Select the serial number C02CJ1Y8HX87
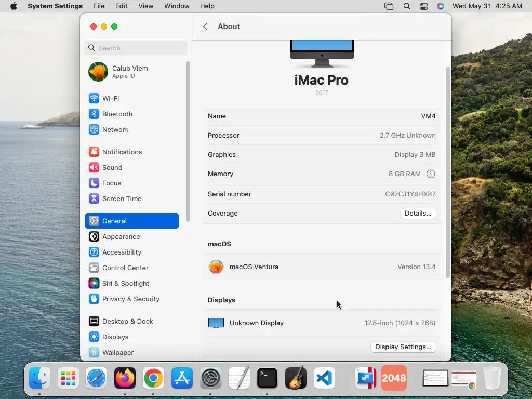The height and width of the screenshot is (399, 532). 410,194
